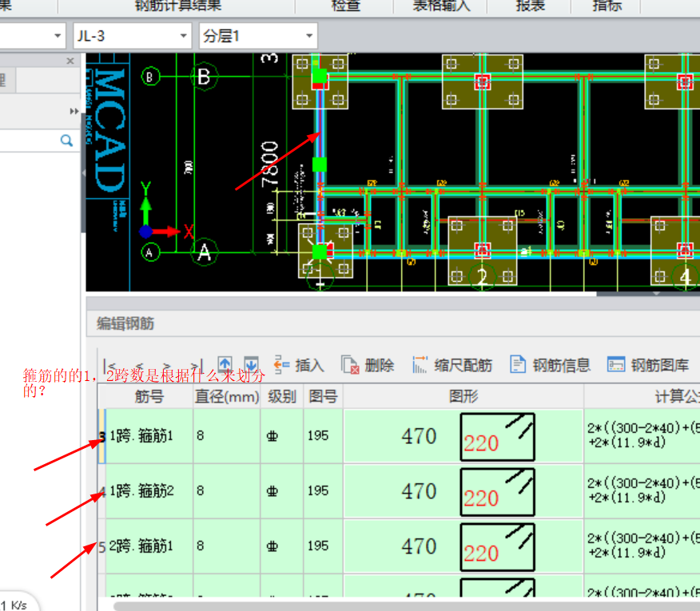Click 删除 delete row button
700x611 pixels.
tap(368, 365)
